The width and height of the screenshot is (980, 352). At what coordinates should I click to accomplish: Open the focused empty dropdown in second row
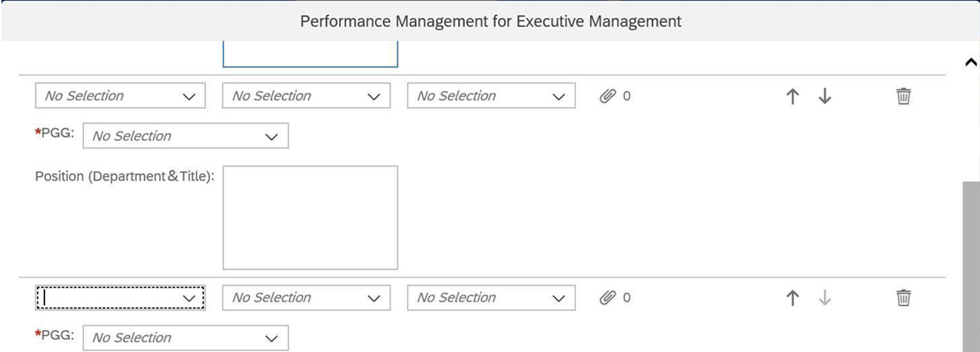(x=120, y=298)
